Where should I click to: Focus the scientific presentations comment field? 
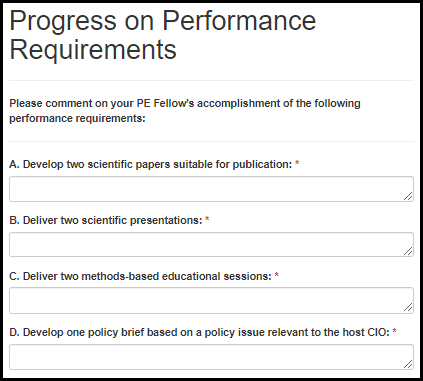click(211, 245)
